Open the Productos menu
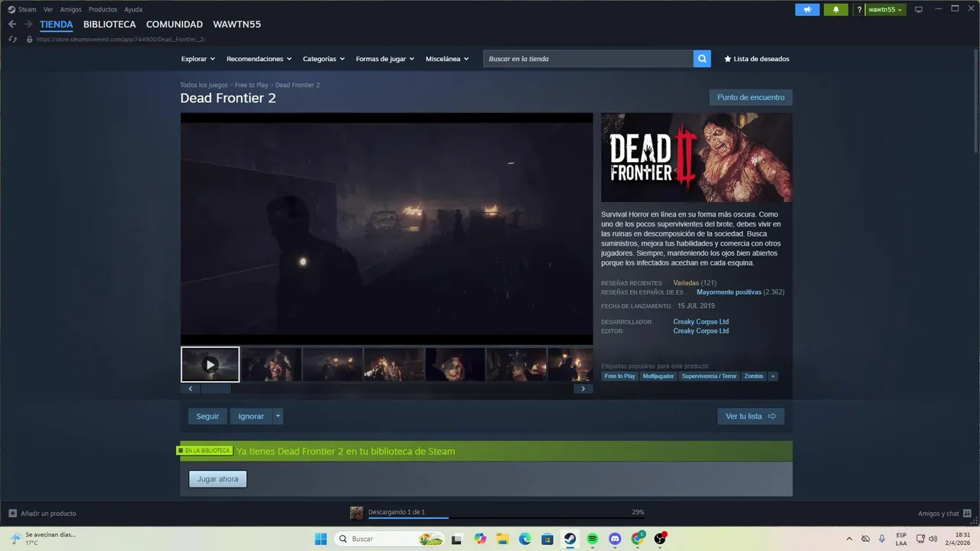The image size is (980, 551). pyautogui.click(x=103, y=9)
